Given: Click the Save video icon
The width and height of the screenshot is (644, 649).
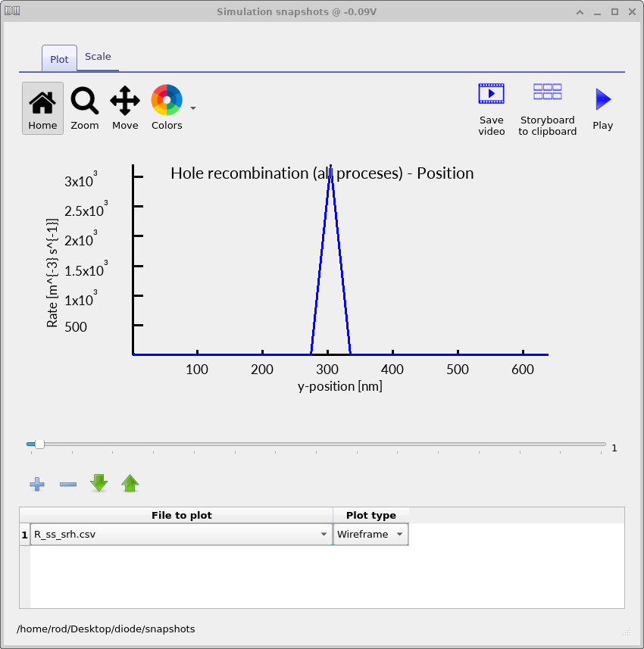Looking at the screenshot, I should [x=491, y=92].
